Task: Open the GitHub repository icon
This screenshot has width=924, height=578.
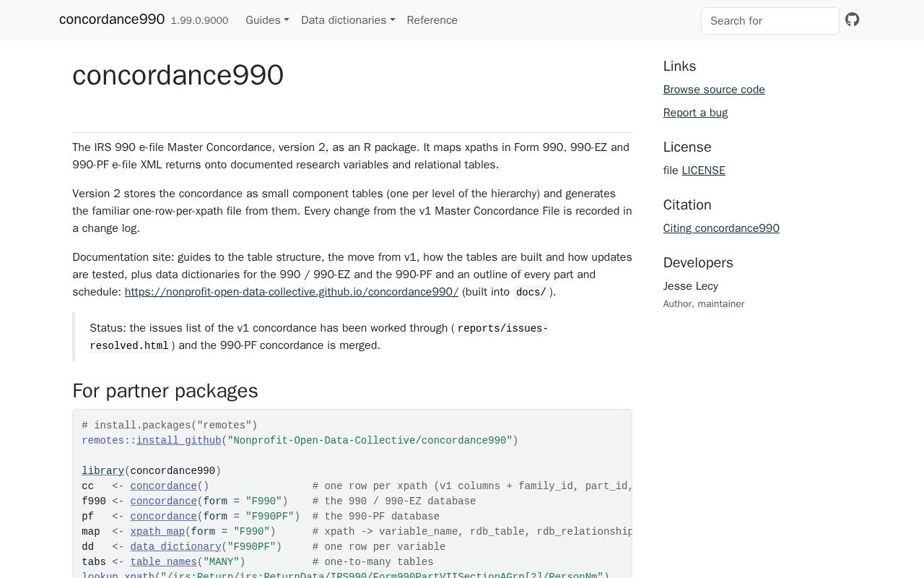Action: pos(853,20)
